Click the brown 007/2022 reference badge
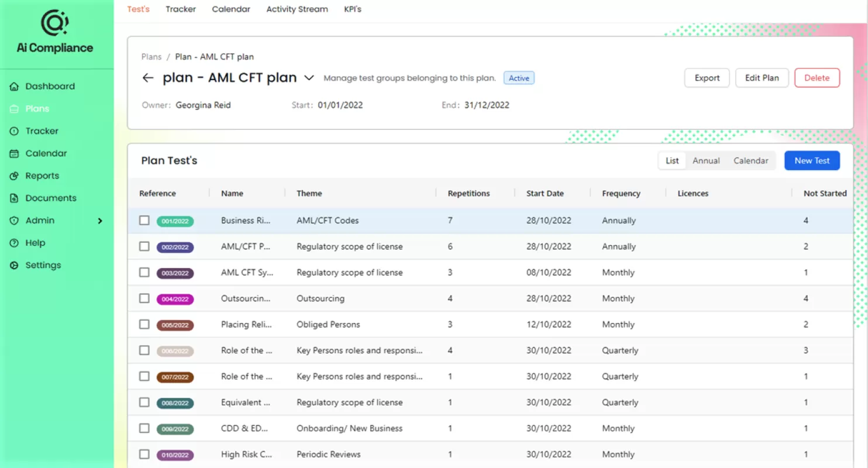This screenshot has width=868, height=468. [175, 377]
